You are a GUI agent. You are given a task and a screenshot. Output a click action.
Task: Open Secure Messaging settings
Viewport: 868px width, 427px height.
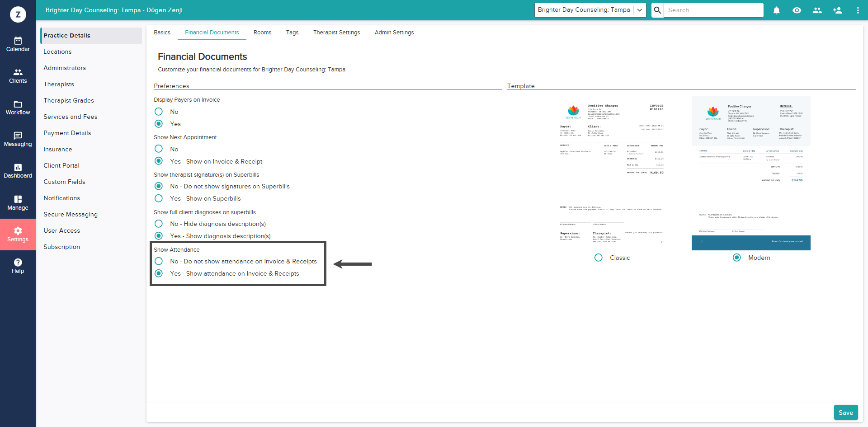pyautogui.click(x=91, y=215)
